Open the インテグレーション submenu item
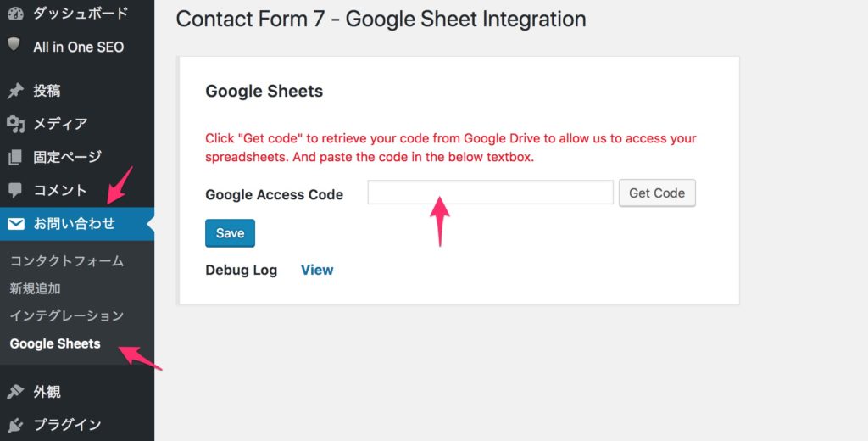This screenshot has width=868, height=441. (x=67, y=315)
